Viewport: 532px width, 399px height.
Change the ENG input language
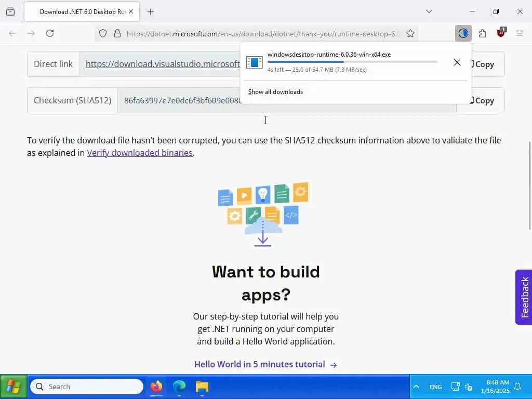[436, 387]
